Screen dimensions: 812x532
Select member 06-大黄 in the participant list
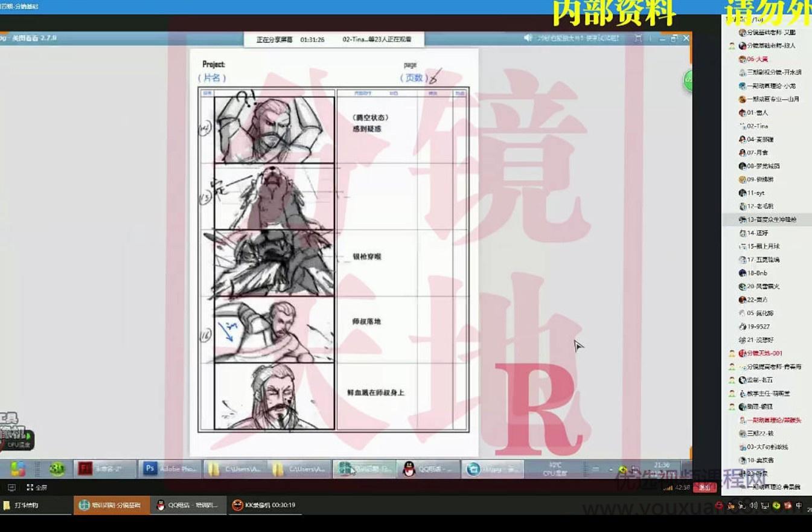point(757,59)
